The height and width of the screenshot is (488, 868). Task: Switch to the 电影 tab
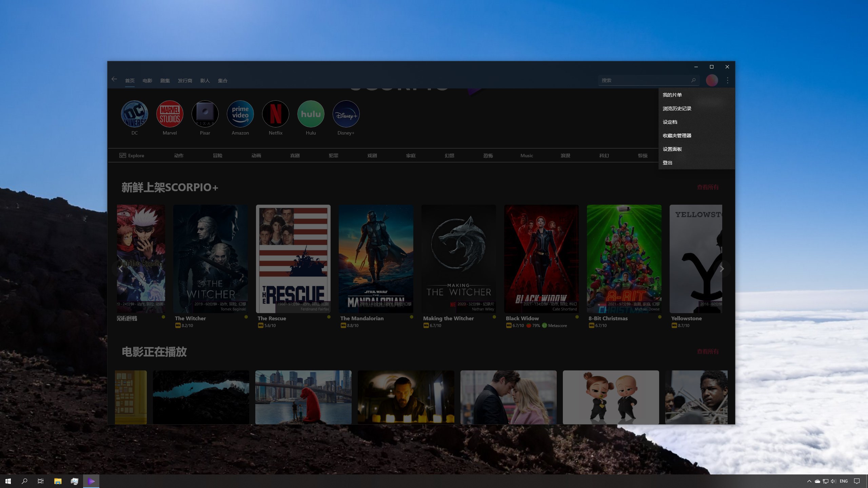click(x=147, y=80)
